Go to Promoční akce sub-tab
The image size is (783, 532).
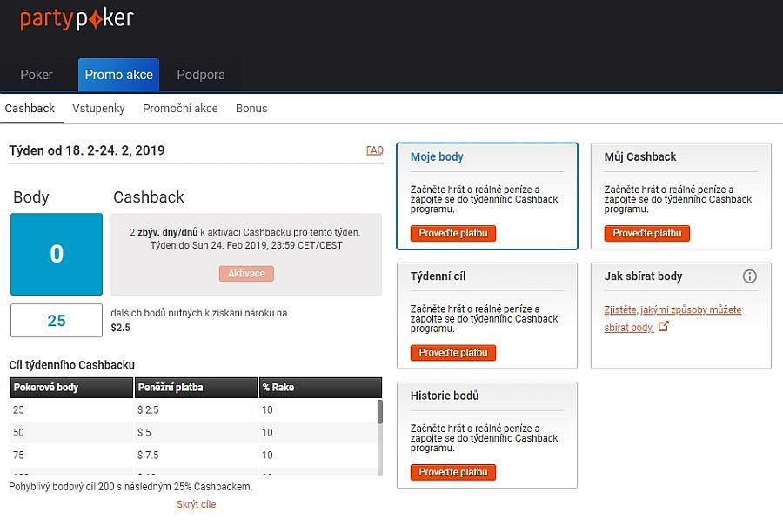point(180,109)
